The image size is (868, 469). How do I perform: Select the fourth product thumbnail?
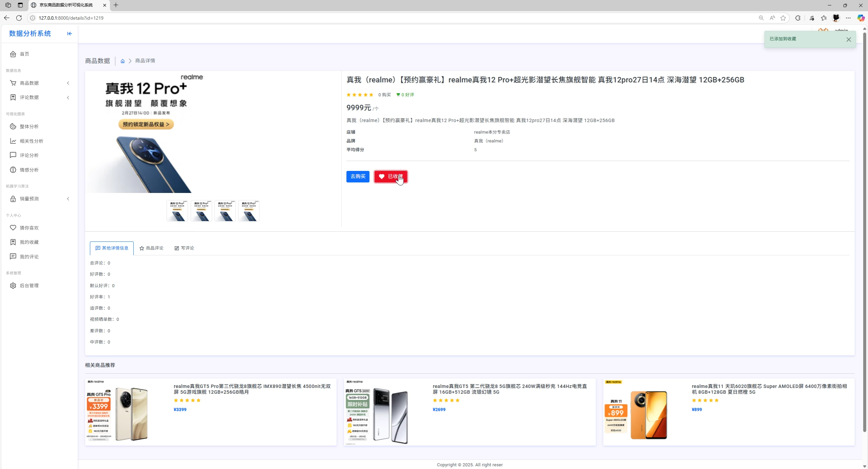click(x=249, y=211)
